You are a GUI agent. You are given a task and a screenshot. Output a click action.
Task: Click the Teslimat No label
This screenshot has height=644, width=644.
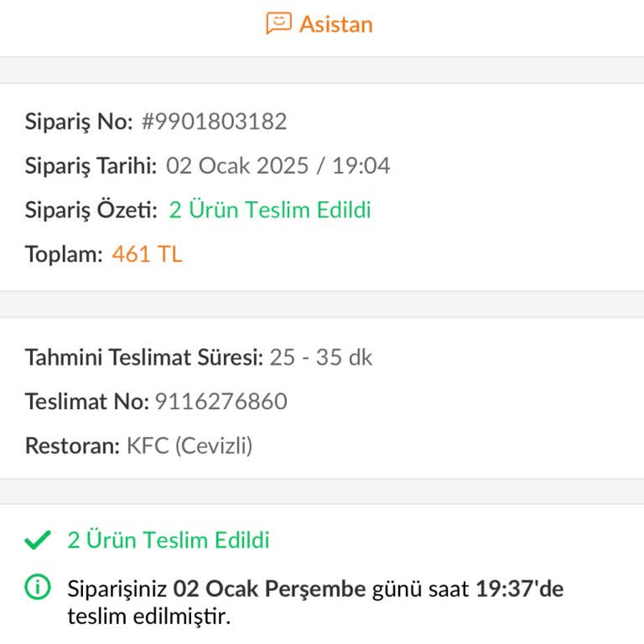(x=86, y=402)
